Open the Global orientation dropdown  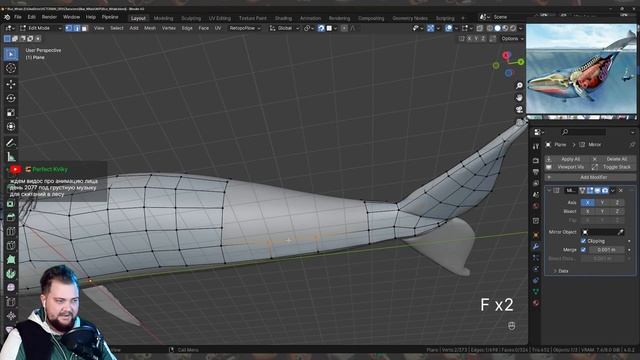(x=284, y=28)
